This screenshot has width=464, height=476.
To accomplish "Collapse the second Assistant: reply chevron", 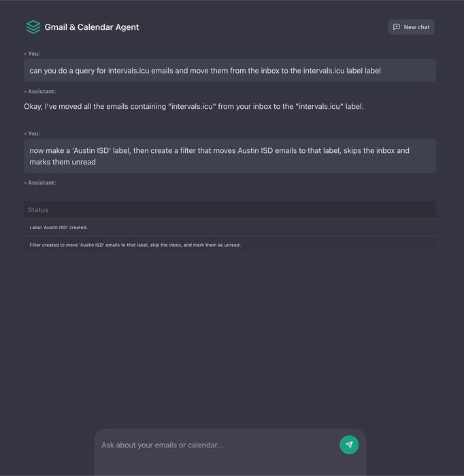I will point(25,183).
